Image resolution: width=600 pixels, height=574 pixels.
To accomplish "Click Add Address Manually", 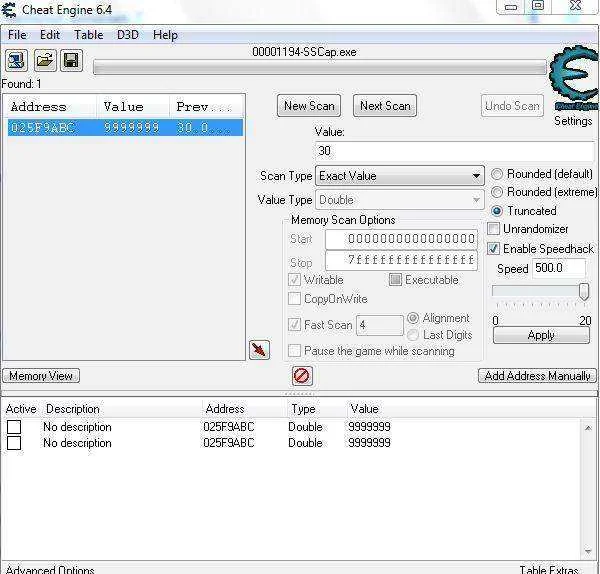I will [537, 376].
